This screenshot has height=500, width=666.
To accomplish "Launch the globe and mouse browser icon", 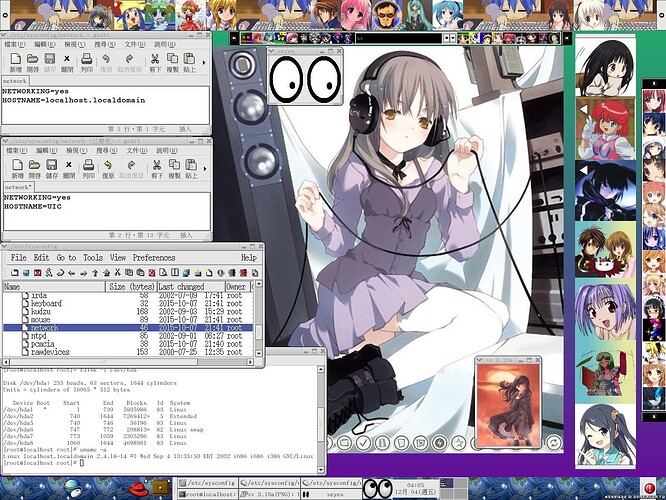I will (74, 489).
